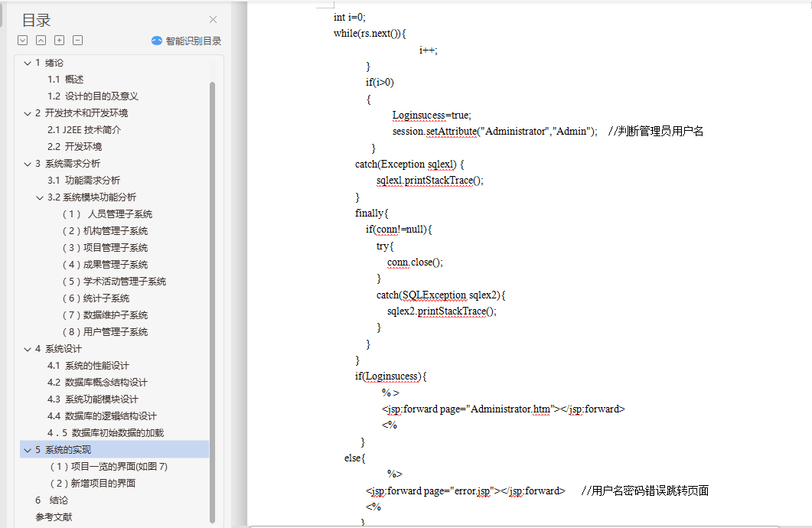Click comment '//用户名密码错误跳转页面'
The width and height of the screenshot is (812, 528).
pos(645,491)
